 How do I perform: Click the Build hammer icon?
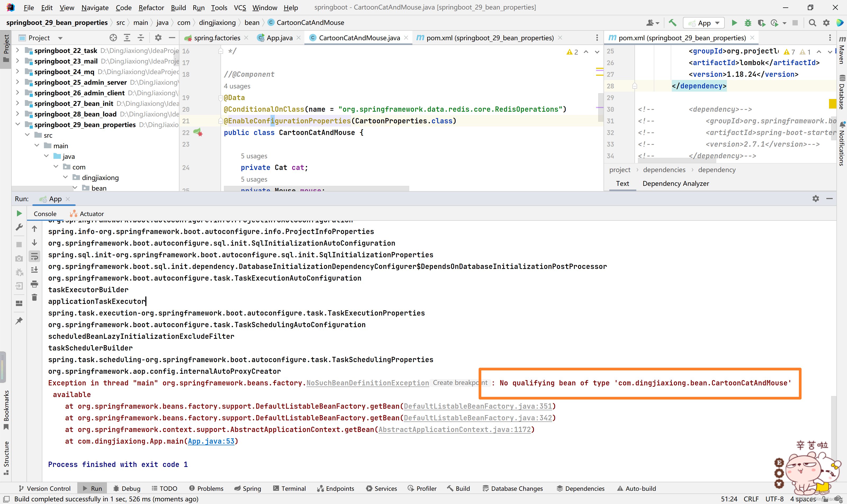(x=672, y=23)
